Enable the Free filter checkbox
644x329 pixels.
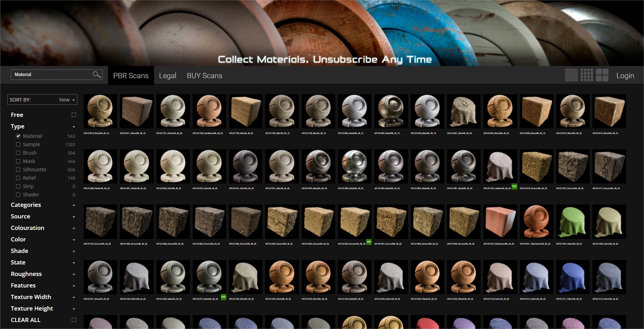[74, 115]
